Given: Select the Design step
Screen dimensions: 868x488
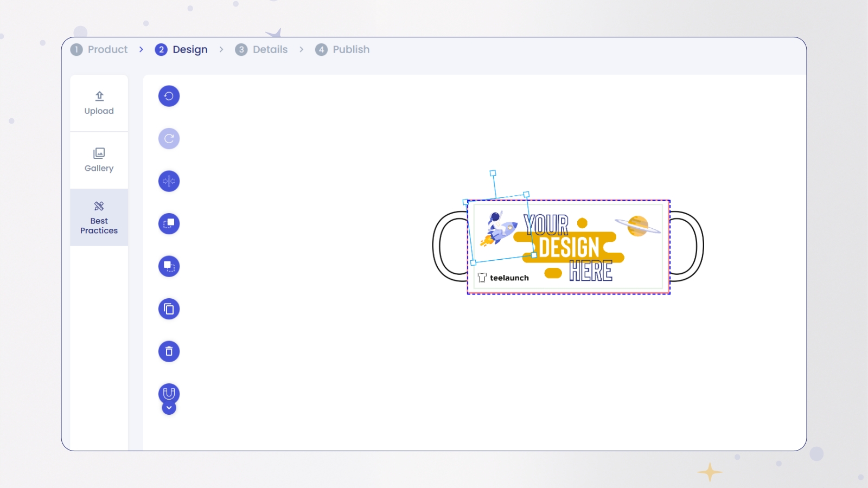Looking at the screenshot, I should pyautogui.click(x=181, y=49).
